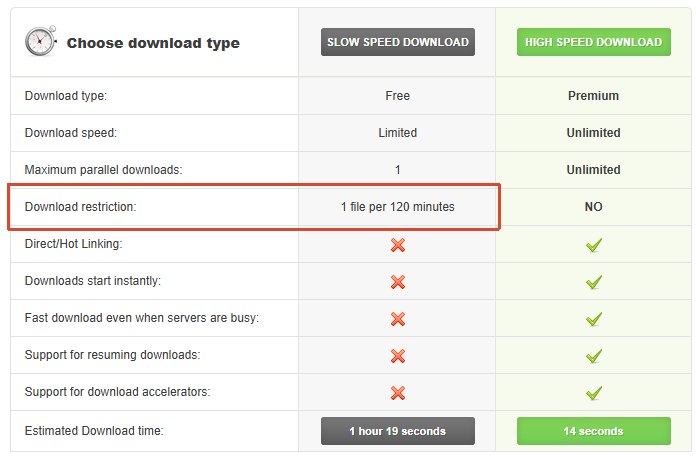The height and width of the screenshot is (458, 696).
Task: Click the green check for Direct/Hot Linking
Action: point(594,245)
